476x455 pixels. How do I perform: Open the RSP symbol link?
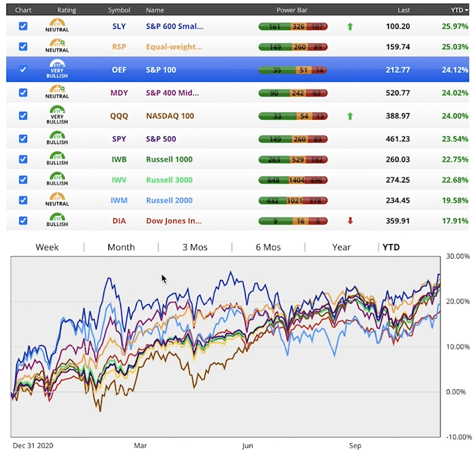coord(119,47)
